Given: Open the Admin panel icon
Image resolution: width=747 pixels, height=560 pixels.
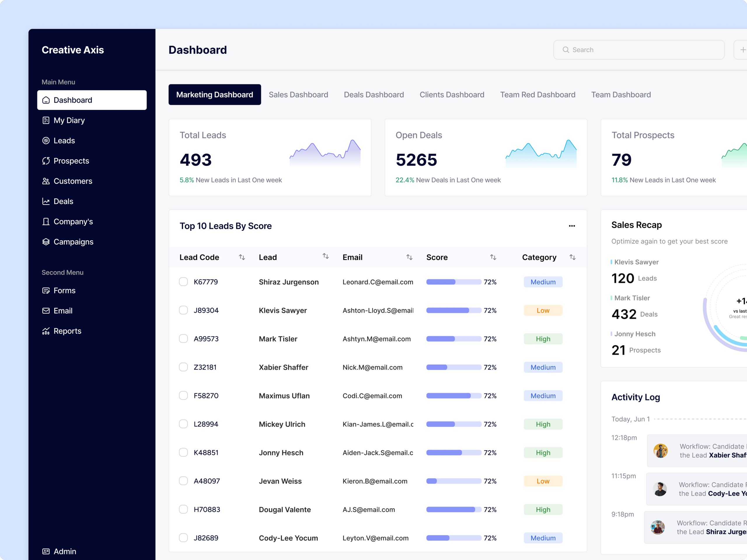Looking at the screenshot, I should click(x=46, y=551).
